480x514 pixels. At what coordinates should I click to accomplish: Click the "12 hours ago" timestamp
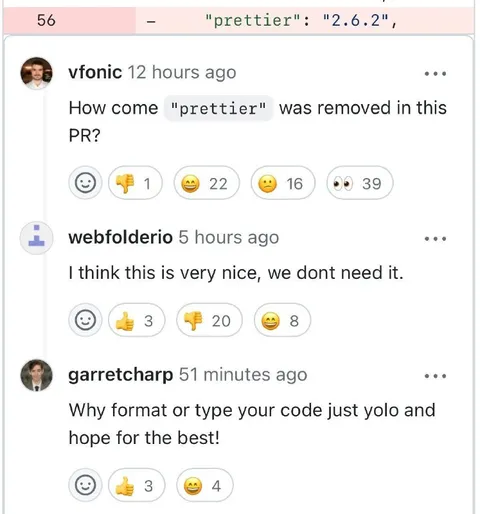[182, 72]
